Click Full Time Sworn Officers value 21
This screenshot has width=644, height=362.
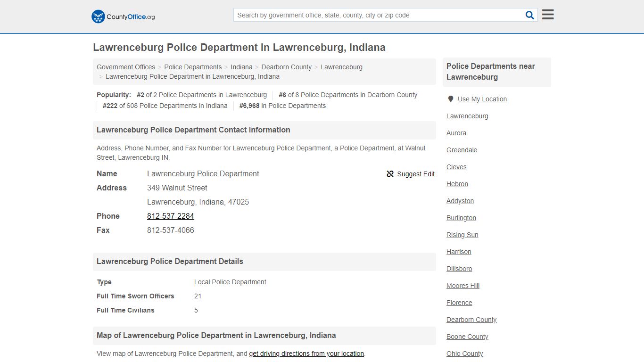[x=198, y=296]
